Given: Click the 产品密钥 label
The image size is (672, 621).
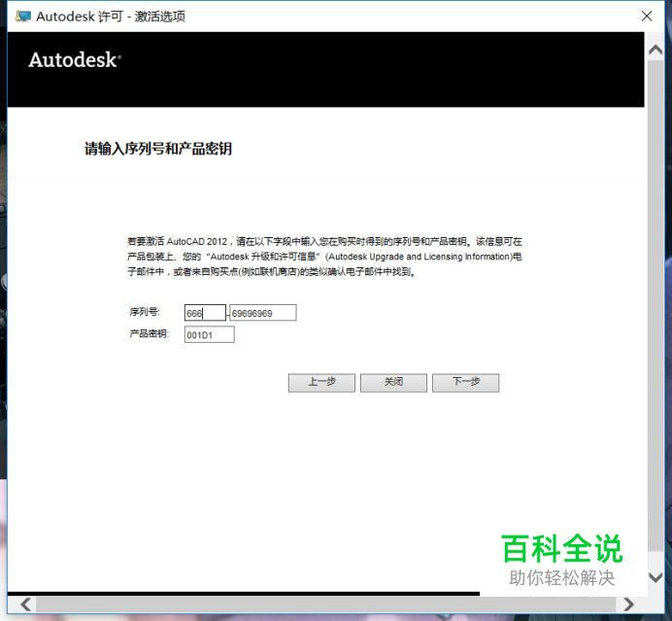Looking at the screenshot, I should (150, 333).
